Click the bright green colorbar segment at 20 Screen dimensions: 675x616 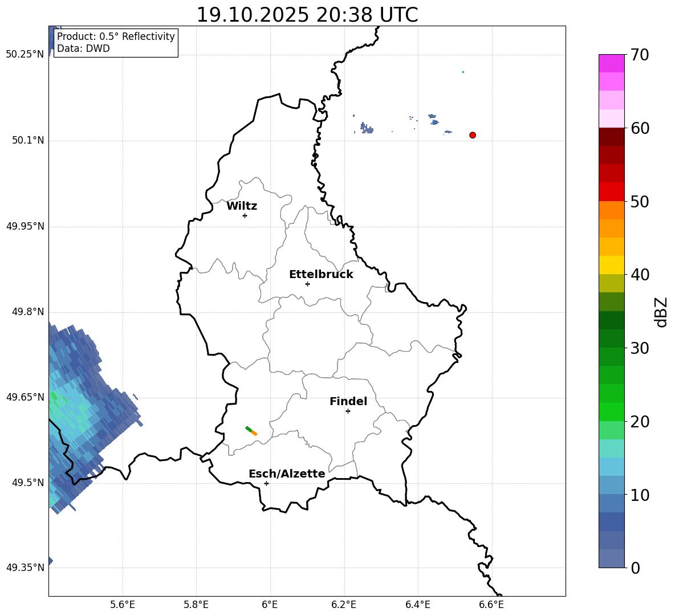[x=611, y=411]
